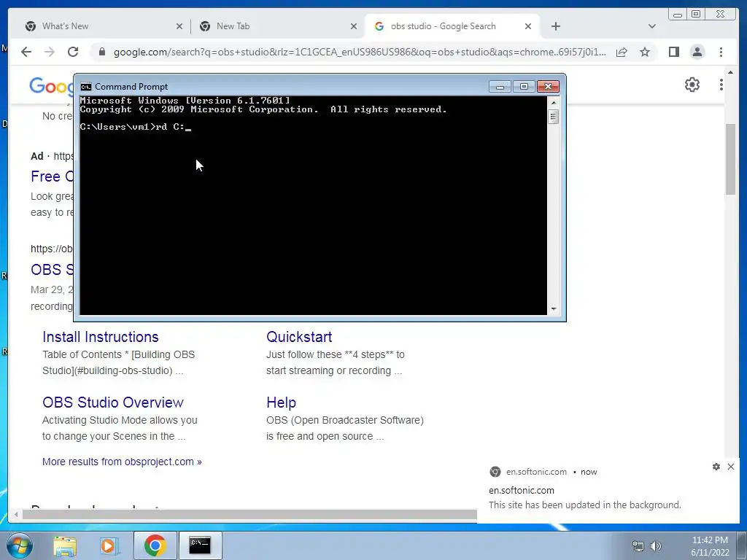Image resolution: width=747 pixels, height=560 pixels.
Task: Open network status tray icon
Action: tap(638, 546)
